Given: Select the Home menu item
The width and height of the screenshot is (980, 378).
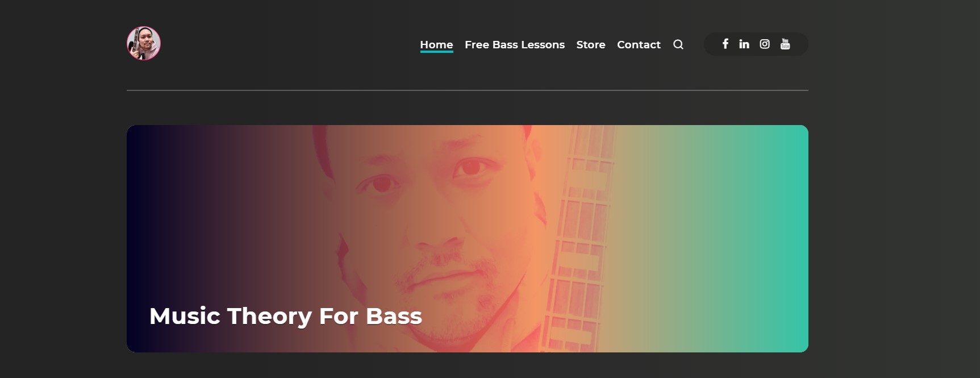Looking at the screenshot, I should tap(436, 45).
